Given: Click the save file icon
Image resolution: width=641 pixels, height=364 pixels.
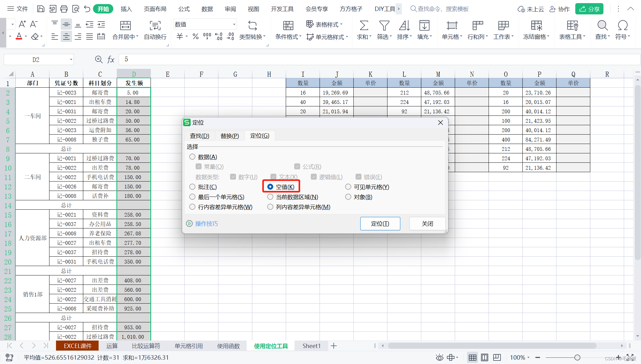Looking at the screenshot, I should pos(41,9).
